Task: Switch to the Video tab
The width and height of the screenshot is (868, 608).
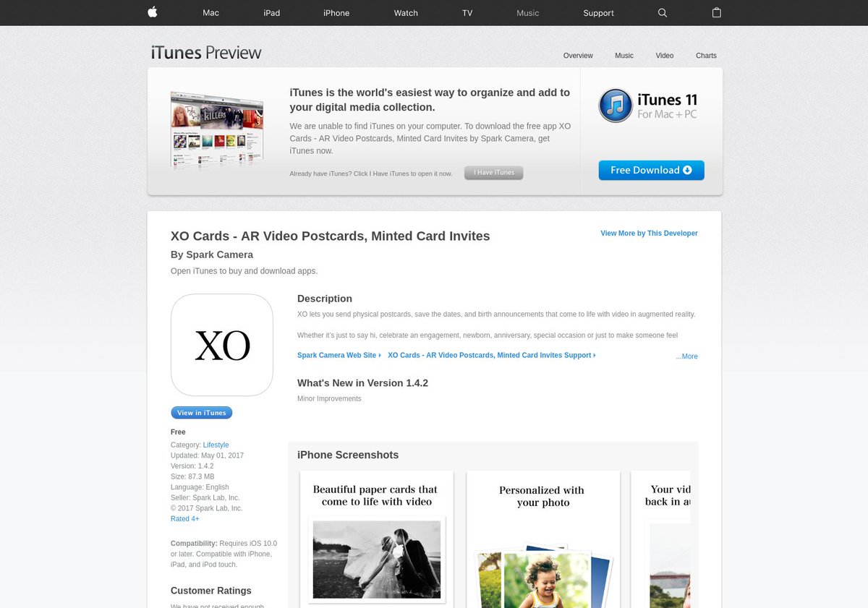Action: click(665, 56)
